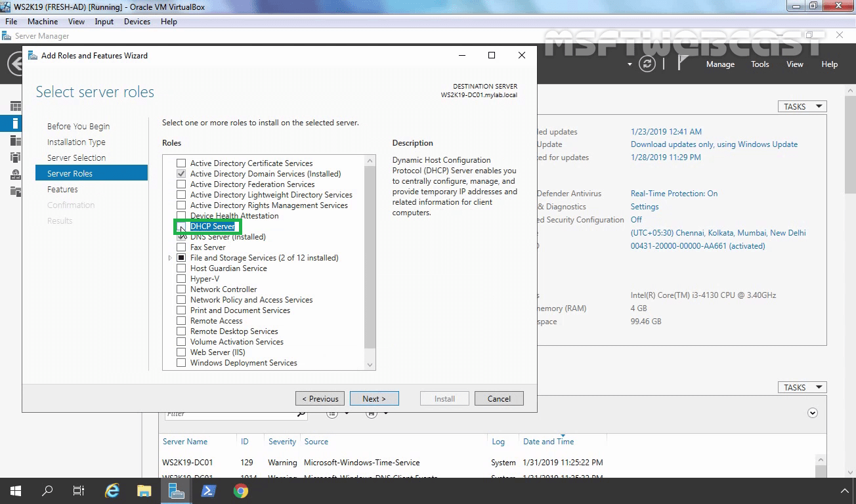Click the wizard title bar icon
856x504 pixels.
(x=33, y=55)
